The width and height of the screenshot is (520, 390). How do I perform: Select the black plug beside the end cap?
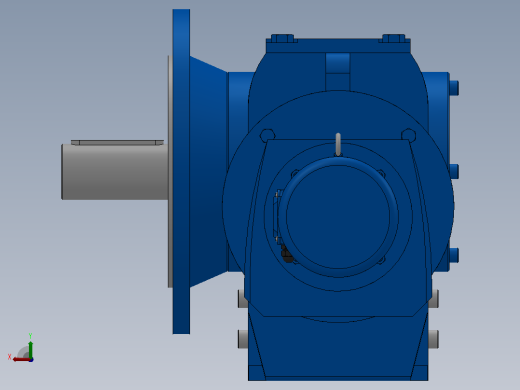287,254
